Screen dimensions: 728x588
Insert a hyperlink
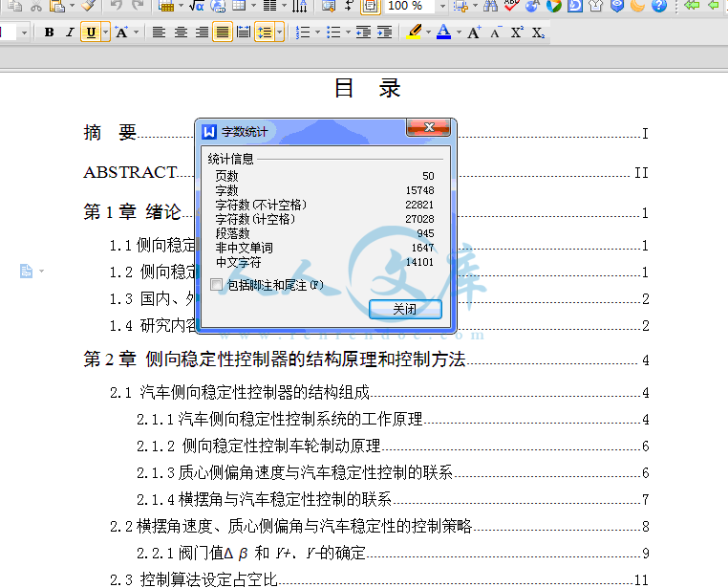218,6
